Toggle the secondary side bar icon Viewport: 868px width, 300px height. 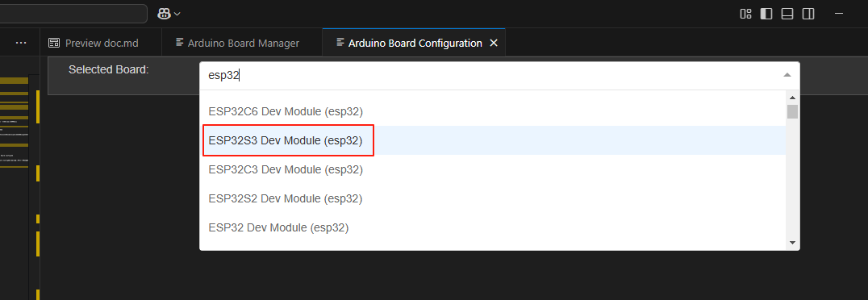(x=808, y=14)
